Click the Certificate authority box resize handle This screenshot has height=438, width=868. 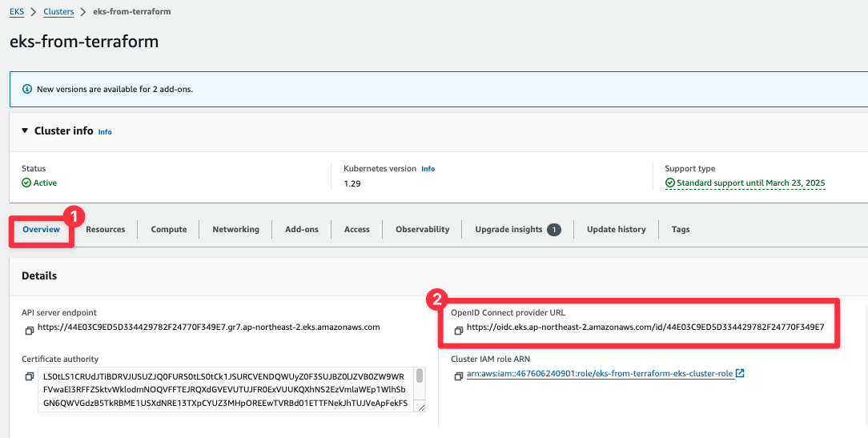tap(421, 408)
